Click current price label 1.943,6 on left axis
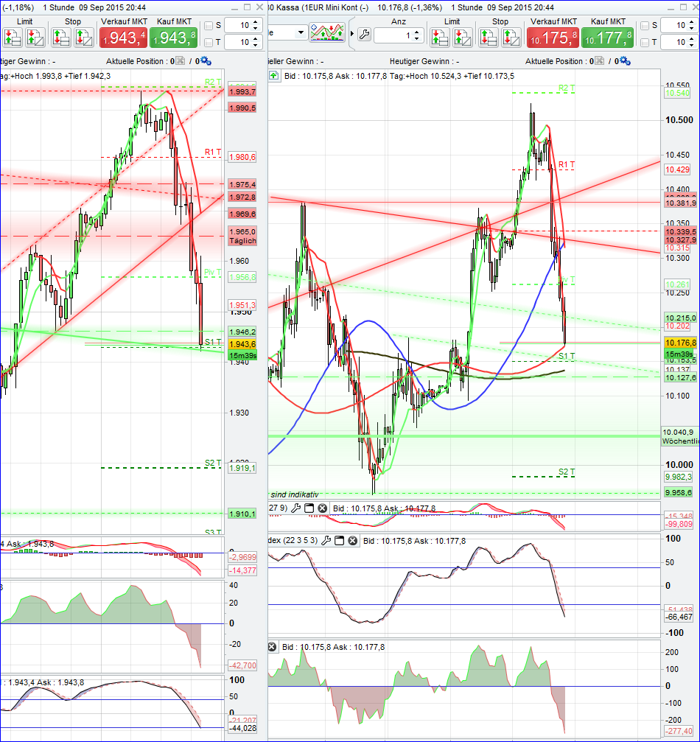The height and width of the screenshot is (742, 700). point(242,344)
